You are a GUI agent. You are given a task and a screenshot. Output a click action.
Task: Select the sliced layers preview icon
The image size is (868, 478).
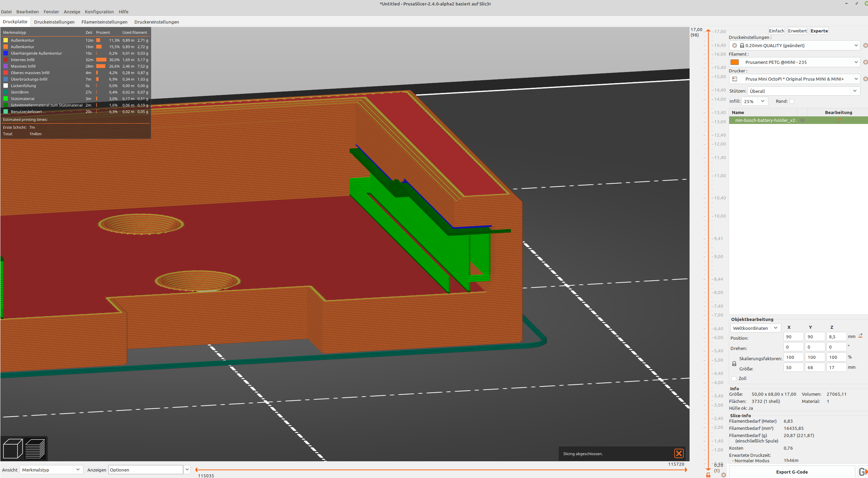click(x=35, y=448)
